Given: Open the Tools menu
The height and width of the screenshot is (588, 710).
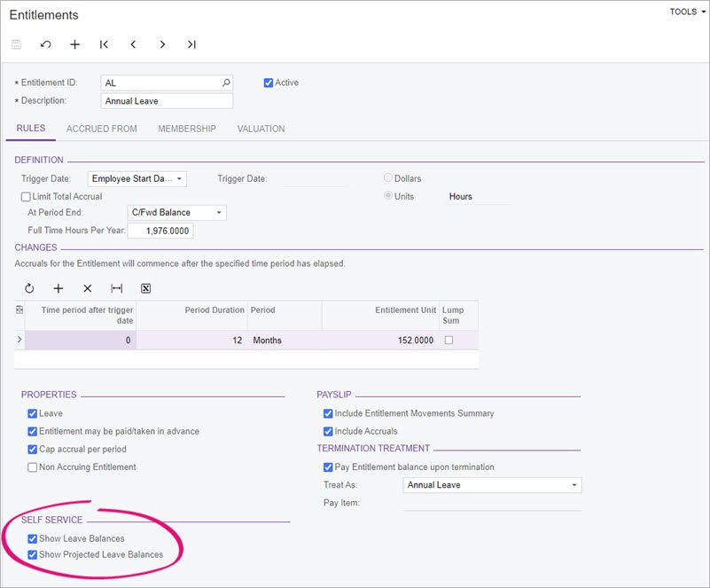Looking at the screenshot, I should pyautogui.click(x=686, y=12).
